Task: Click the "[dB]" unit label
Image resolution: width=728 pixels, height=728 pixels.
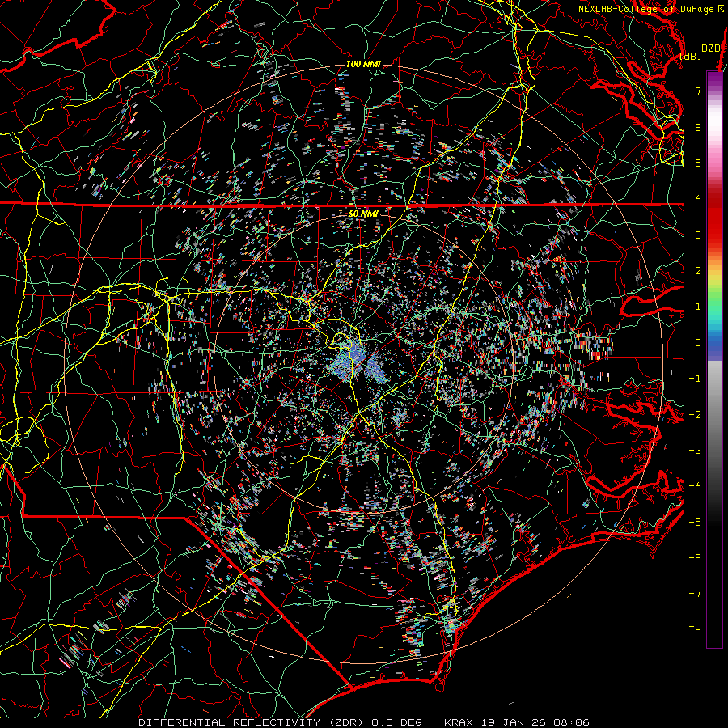Action: (x=691, y=56)
